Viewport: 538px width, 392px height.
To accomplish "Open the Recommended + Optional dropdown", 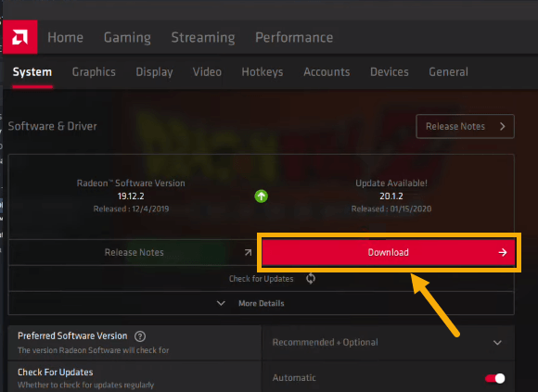I will coord(388,342).
